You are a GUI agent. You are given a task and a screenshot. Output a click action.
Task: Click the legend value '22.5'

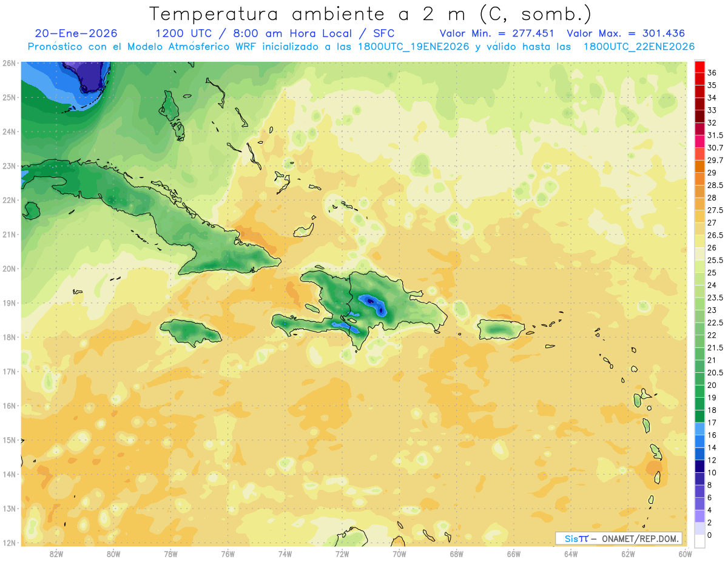click(x=715, y=323)
